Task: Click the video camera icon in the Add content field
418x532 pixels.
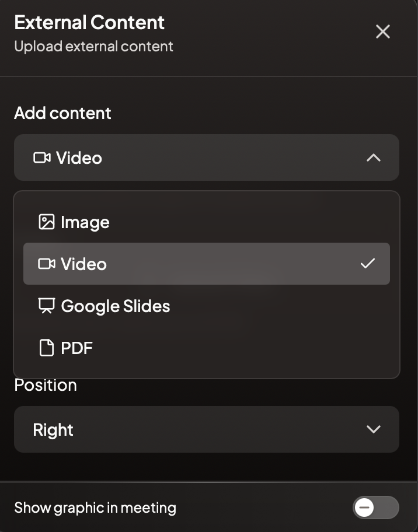Action: (42, 157)
